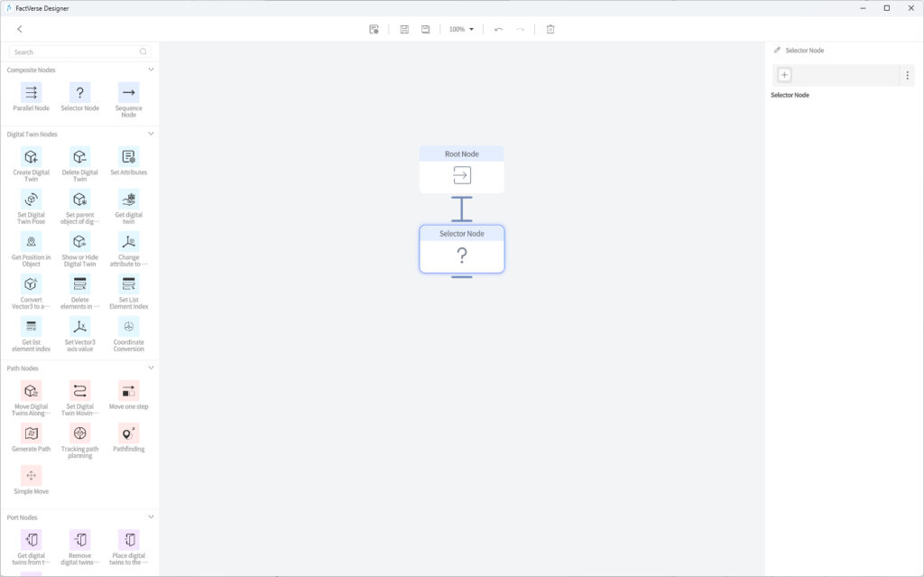Screen dimensions: 924x577
Task: Select the Delete Digital Twin node
Action: click(80, 157)
